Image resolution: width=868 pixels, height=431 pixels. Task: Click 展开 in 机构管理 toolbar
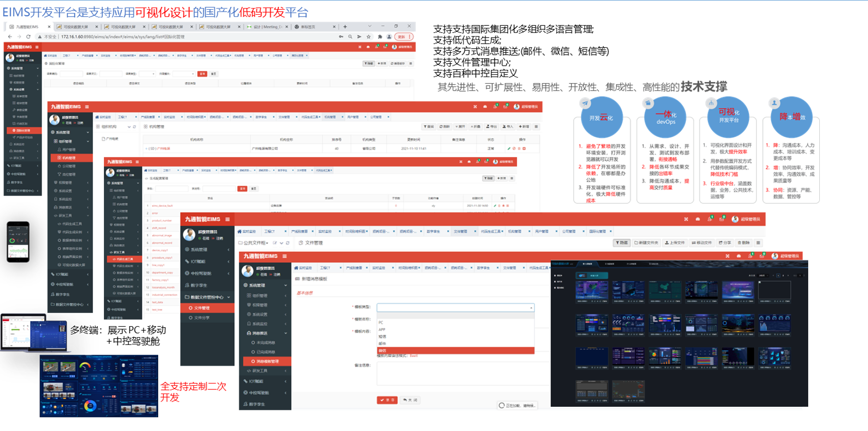click(460, 127)
